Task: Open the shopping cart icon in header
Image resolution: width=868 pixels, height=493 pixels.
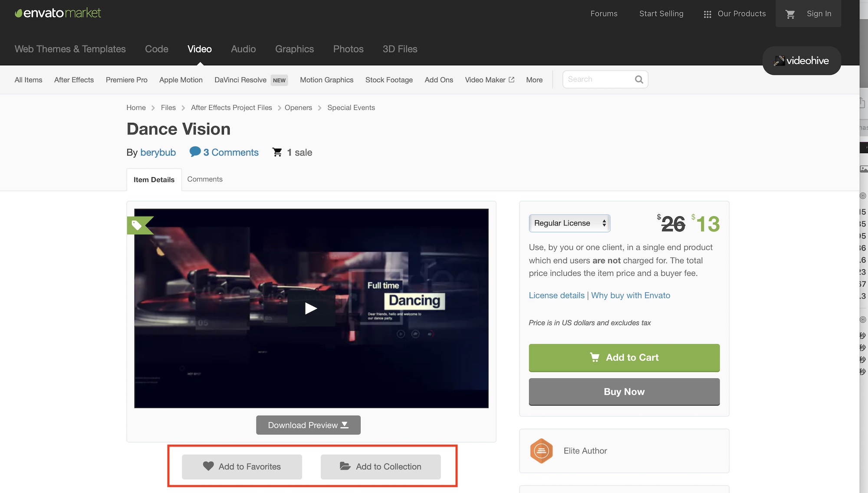Action: point(790,14)
